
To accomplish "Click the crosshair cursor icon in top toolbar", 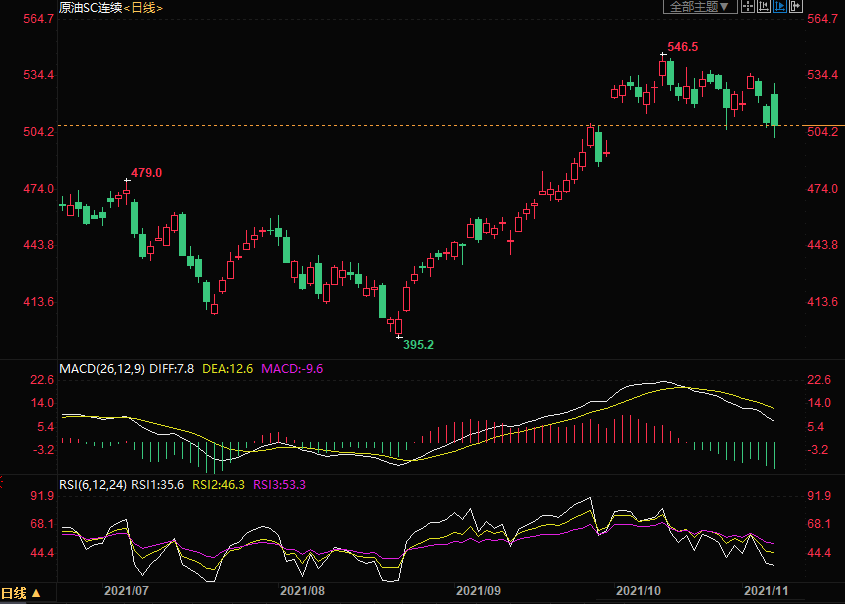I will click(749, 7).
